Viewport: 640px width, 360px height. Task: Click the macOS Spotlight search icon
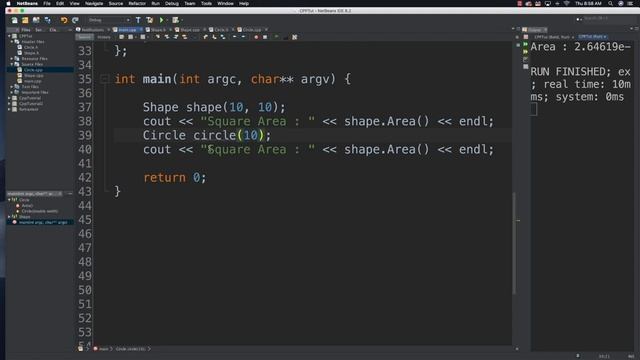610,3
